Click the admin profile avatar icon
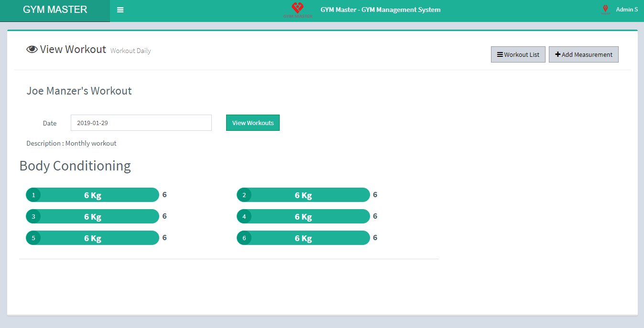This screenshot has height=328, width=644. tap(605, 10)
